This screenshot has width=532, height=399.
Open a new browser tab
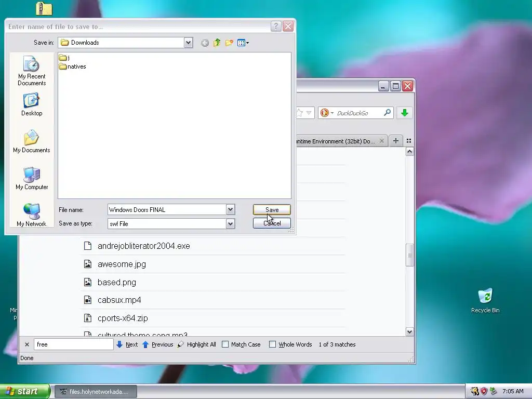click(x=395, y=141)
